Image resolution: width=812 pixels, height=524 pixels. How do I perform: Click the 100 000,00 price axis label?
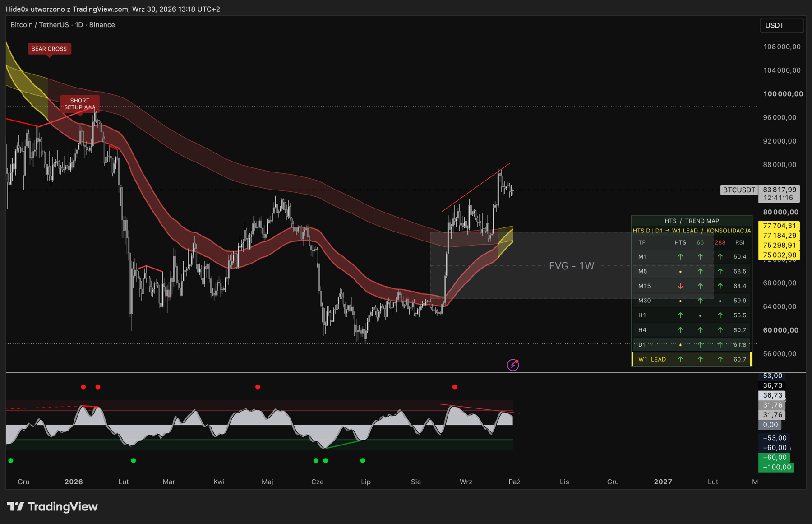pos(783,94)
